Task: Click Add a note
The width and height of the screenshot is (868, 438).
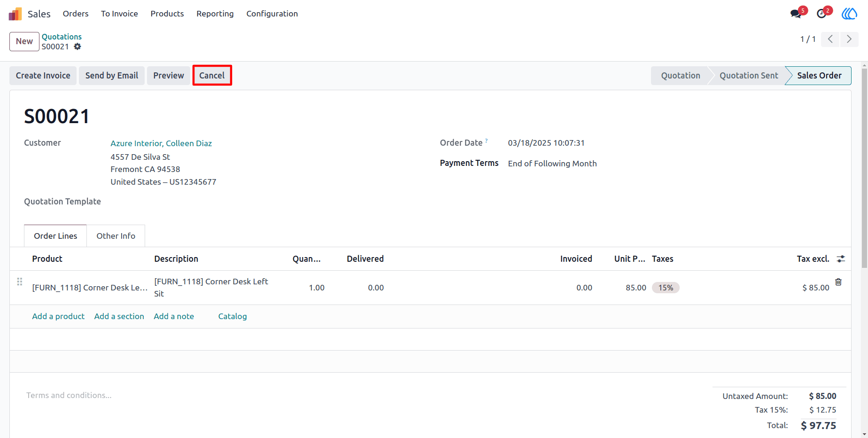Action: (174, 316)
